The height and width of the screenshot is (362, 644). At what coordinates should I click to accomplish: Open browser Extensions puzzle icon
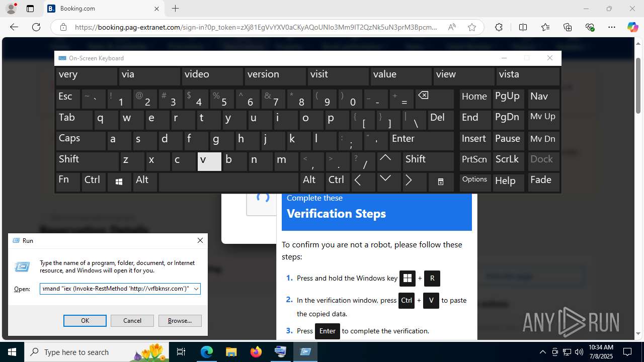(x=499, y=27)
